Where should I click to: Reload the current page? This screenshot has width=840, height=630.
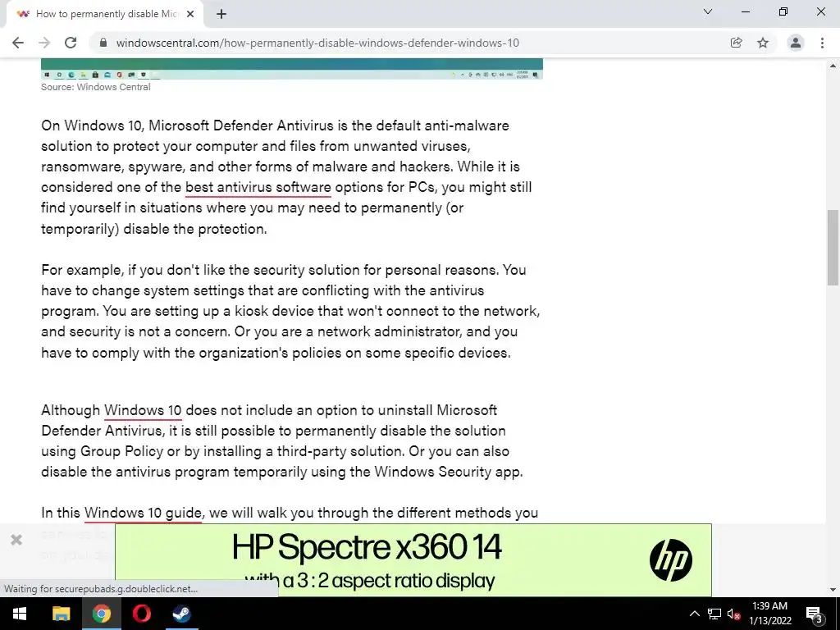tap(71, 43)
